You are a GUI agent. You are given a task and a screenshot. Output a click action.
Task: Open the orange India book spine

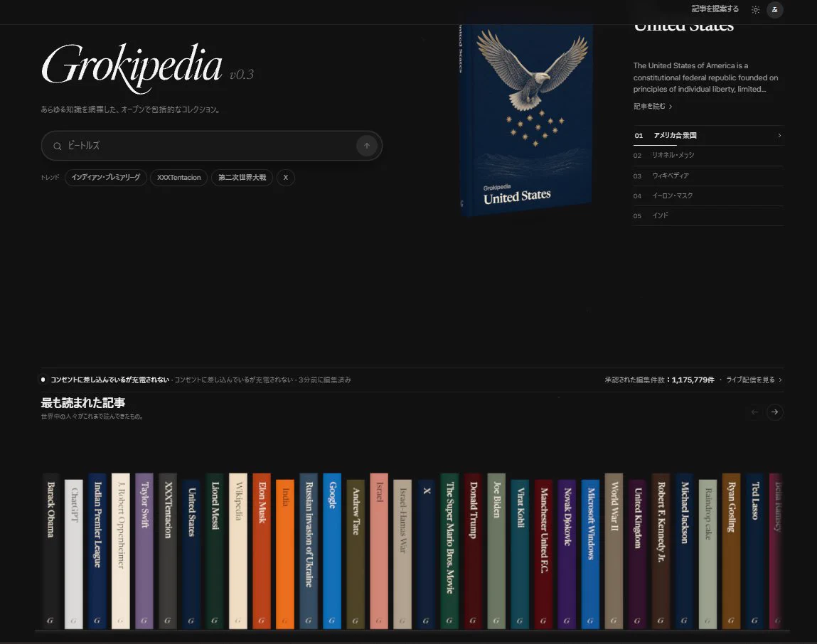[285, 554]
